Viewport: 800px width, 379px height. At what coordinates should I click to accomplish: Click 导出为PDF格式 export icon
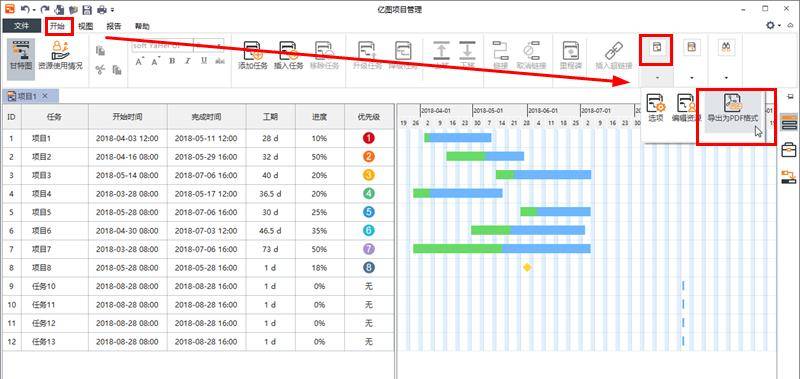point(733,109)
